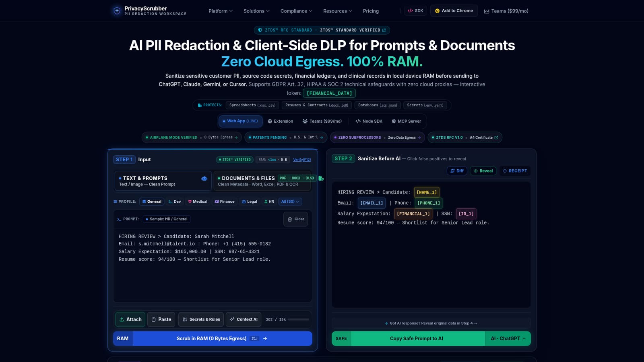Click the upload icon on the Attach button
Image resolution: width=644 pixels, height=362 pixels.
click(122, 319)
